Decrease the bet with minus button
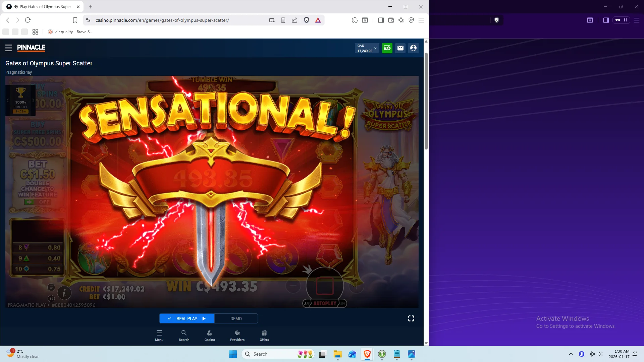 (x=293, y=286)
